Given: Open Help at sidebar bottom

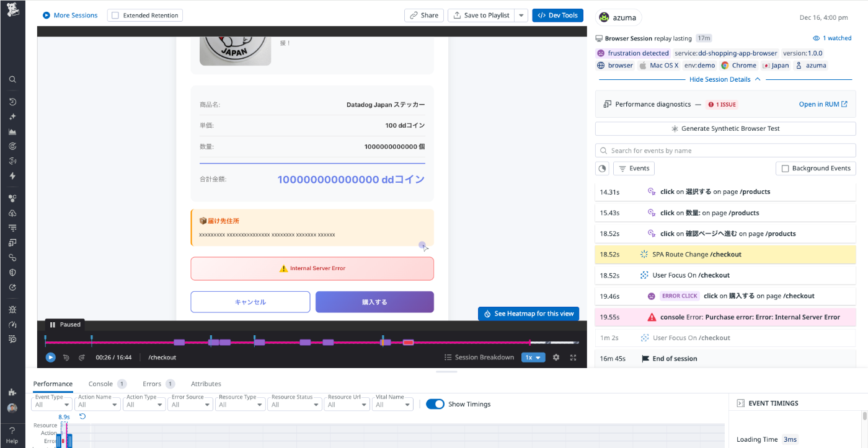Looking at the screenshot, I should pos(12,435).
